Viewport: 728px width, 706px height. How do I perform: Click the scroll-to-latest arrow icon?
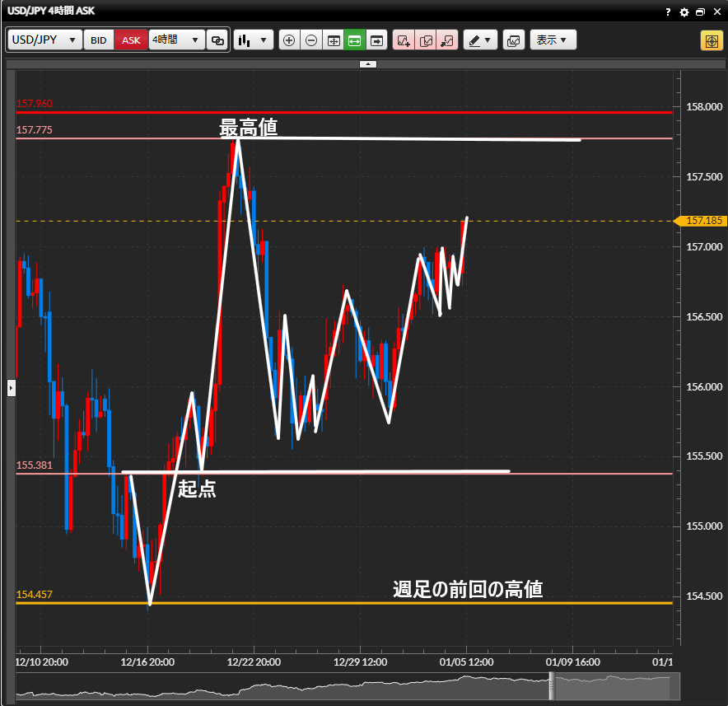377,40
